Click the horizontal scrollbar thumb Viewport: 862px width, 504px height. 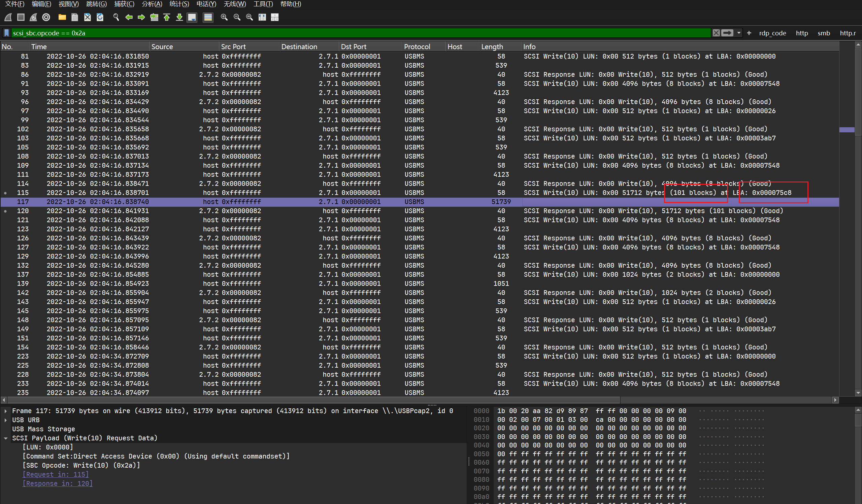(x=314, y=400)
